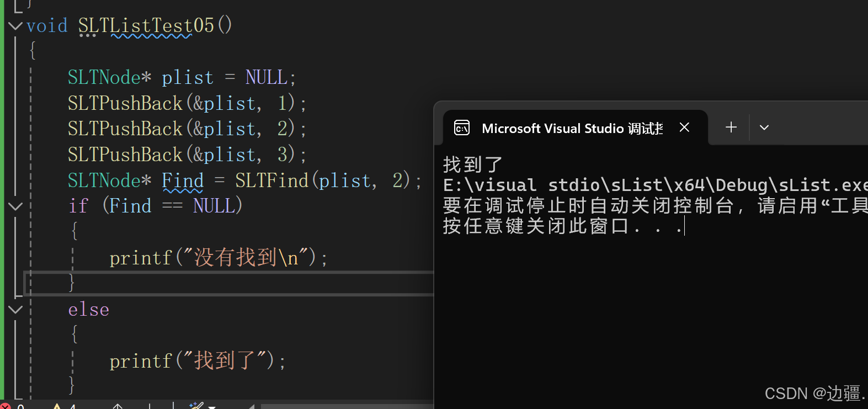Click the Find variable with green squiggle
Image resolution: width=868 pixels, height=409 pixels.
click(183, 180)
